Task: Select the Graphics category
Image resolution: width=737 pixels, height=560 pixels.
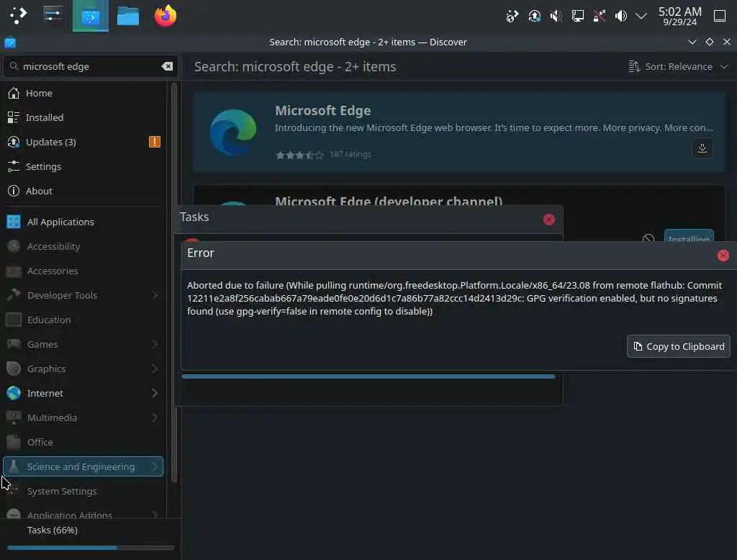Action: pos(83,369)
